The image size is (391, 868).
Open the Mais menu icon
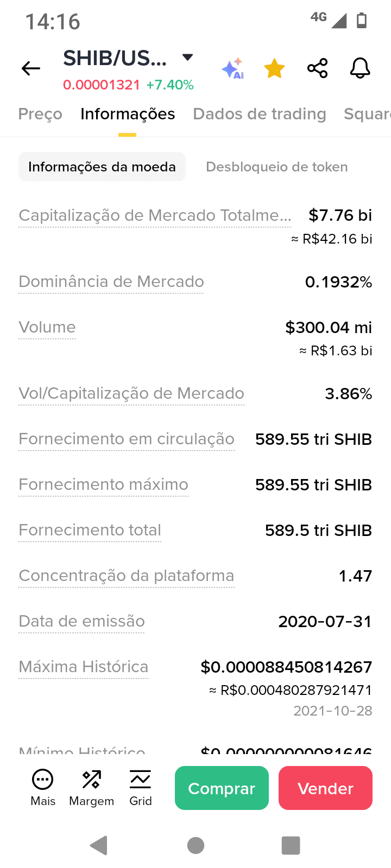point(43,788)
